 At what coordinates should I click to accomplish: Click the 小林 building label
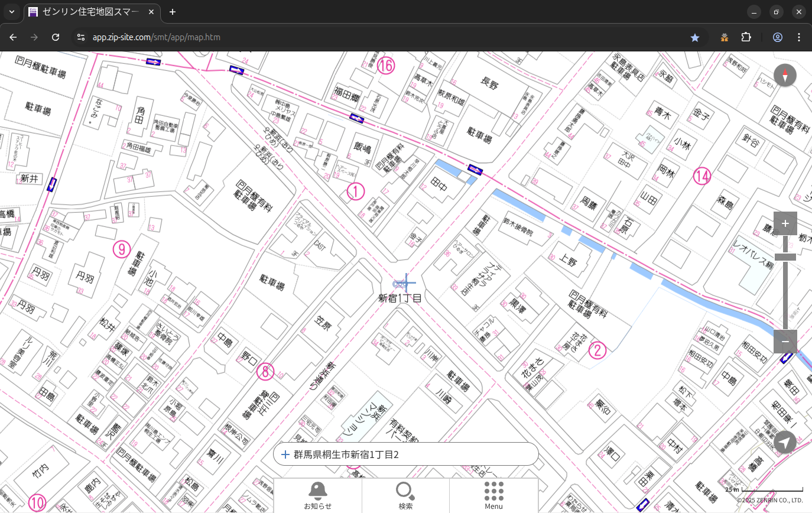[x=681, y=145]
